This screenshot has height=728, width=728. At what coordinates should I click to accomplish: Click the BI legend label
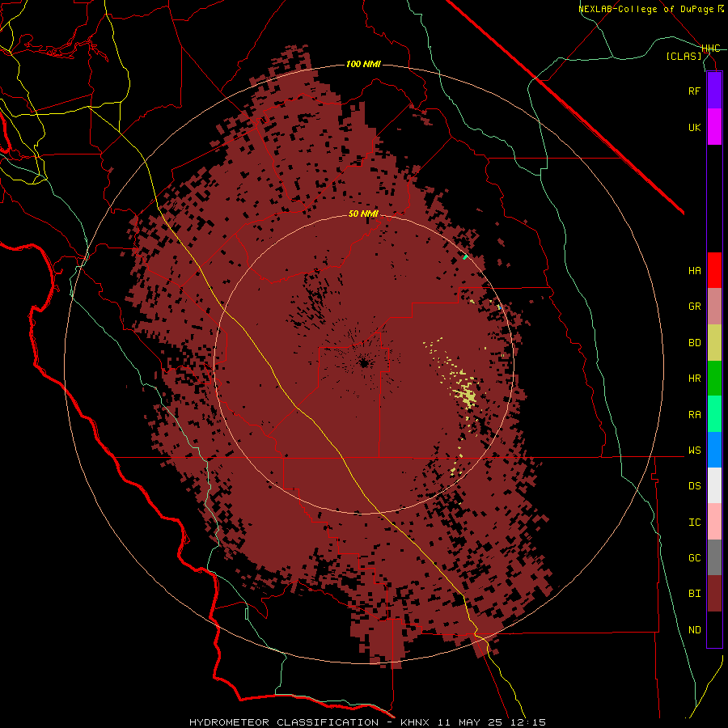(694, 594)
